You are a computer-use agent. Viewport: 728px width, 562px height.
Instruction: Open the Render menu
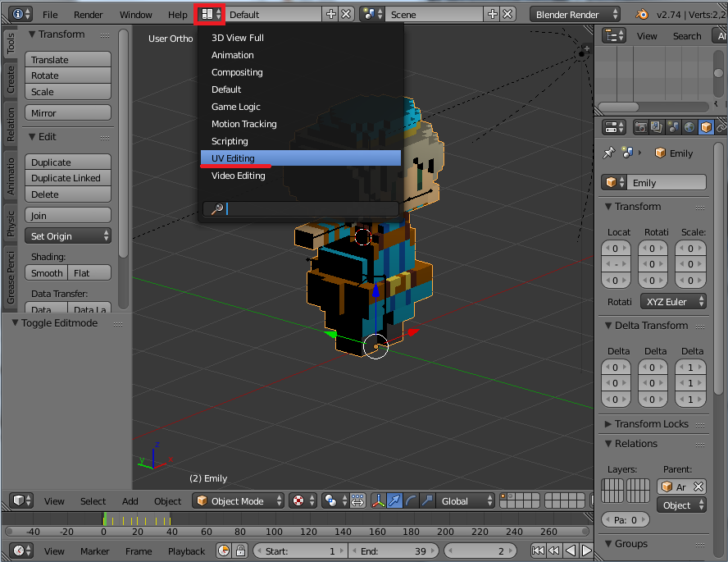tap(89, 15)
